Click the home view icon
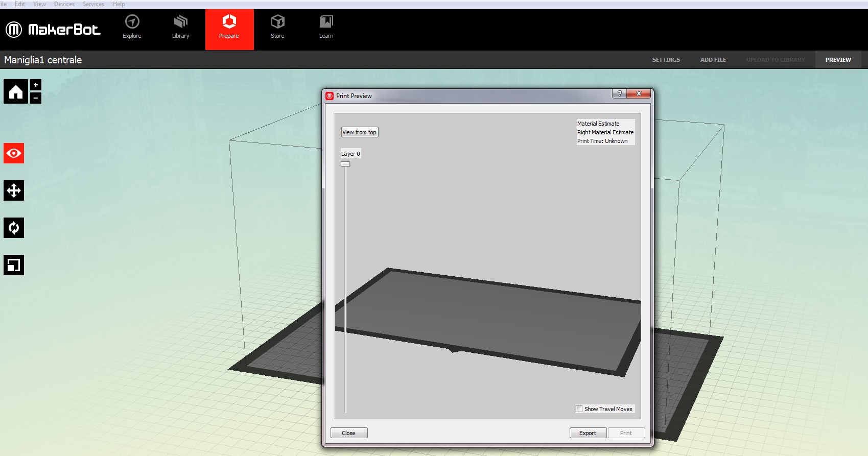The width and height of the screenshot is (868, 456). pyautogui.click(x=16, y=92)
